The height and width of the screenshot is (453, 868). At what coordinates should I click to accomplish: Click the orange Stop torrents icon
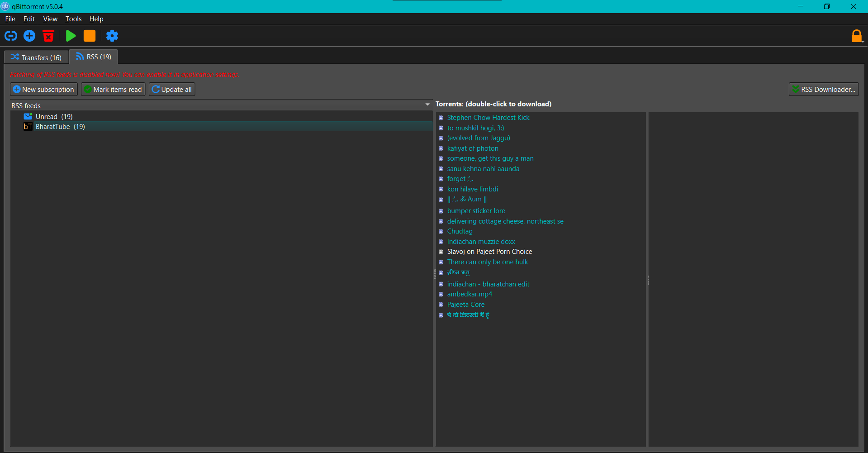pos(90,36)
